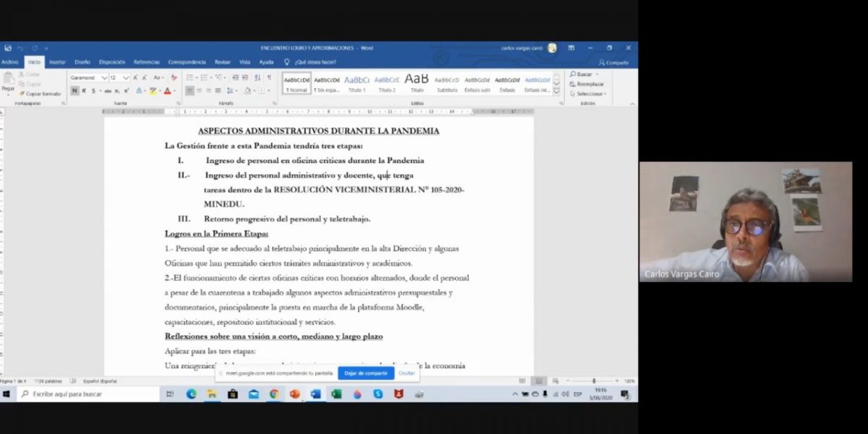Click the numbered list icon
Image resolution: width=868 pixels, height=434 pixels.
[205, 77]
